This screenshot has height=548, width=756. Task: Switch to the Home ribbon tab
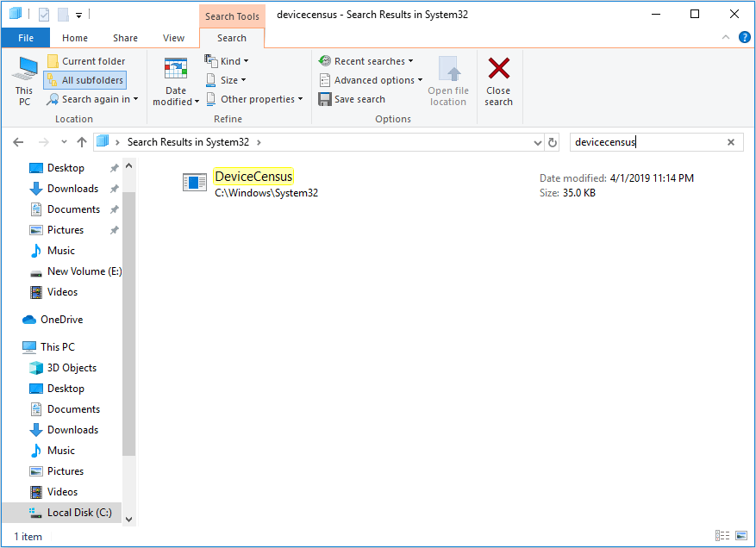tap(75, 38)
